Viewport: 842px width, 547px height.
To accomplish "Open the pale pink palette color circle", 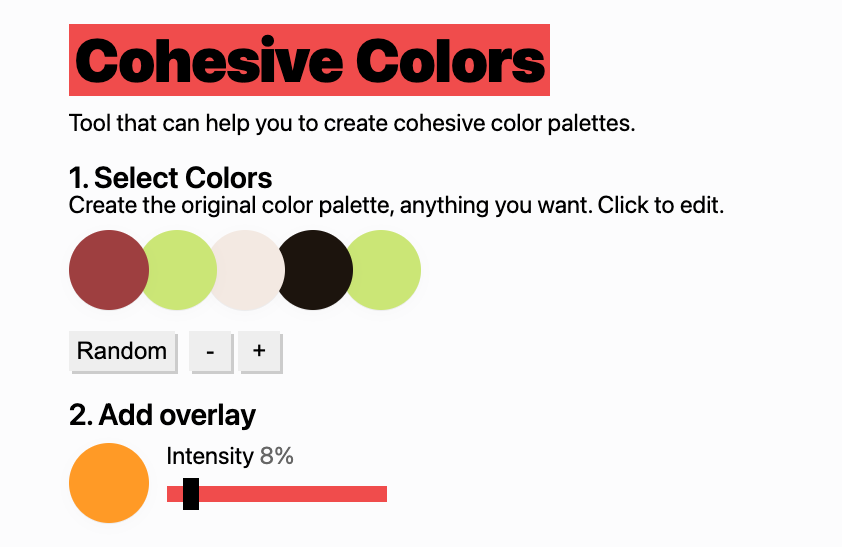I will coord(247,270).
